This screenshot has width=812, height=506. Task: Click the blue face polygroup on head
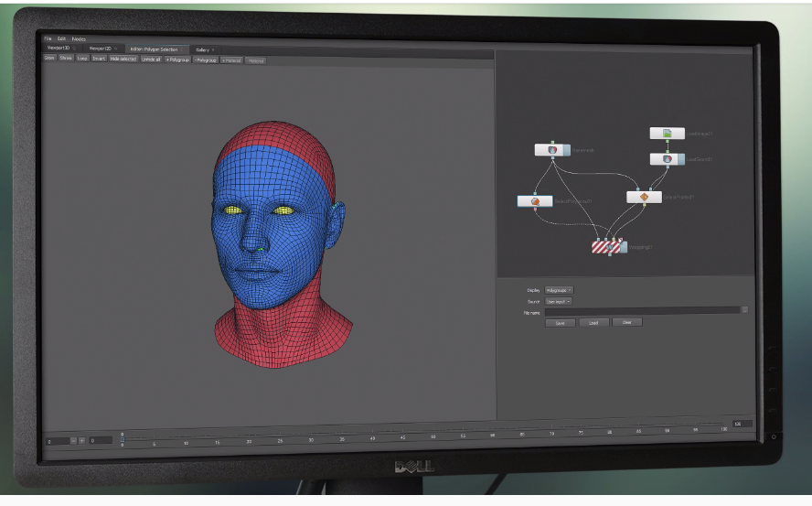click(267, 228)
